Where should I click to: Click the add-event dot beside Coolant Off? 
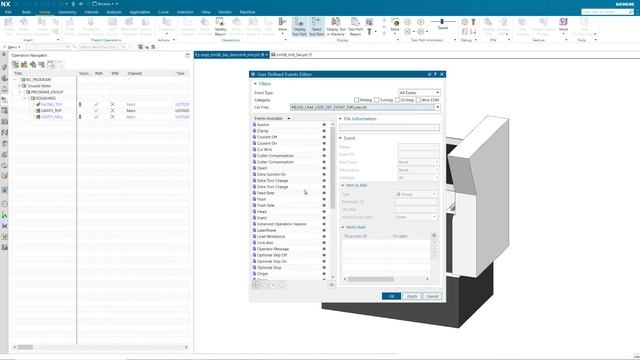pyautogui.click(x=324, y=137)
